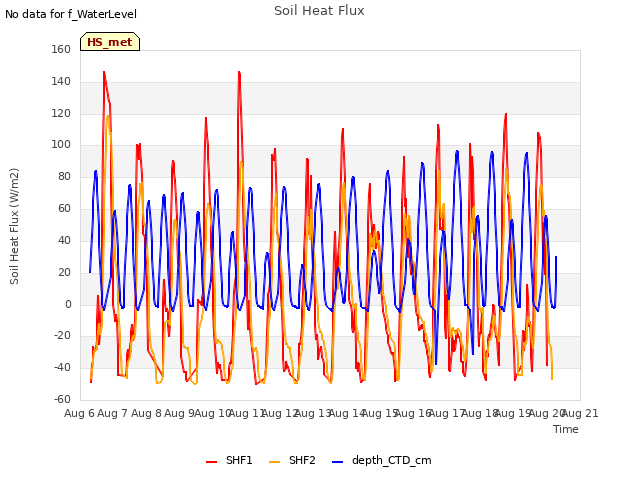Click the 160 y-axis tick label
Screen dimensions: 640x480
click(x=61, y=49)
